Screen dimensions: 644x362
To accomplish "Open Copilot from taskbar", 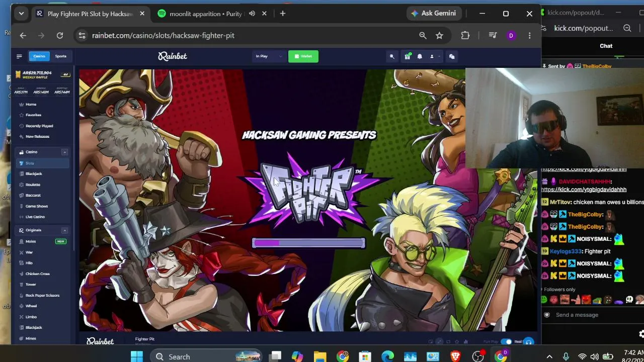I will [x=297, y=356].
